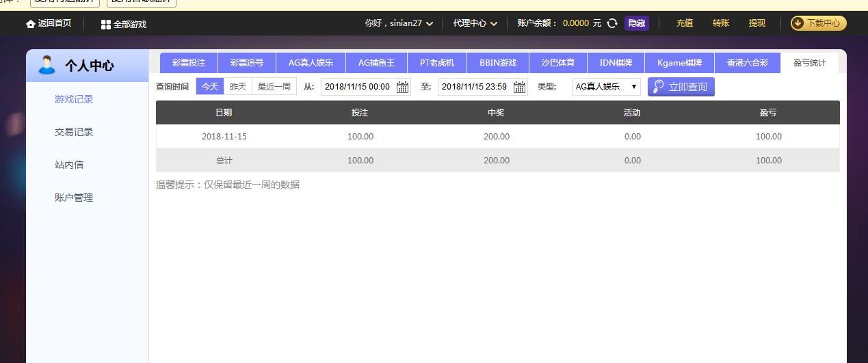Click the home icon next to 返回首页
Image resolution: width=868 pixels, height=363 pixels.
(30, 24)
